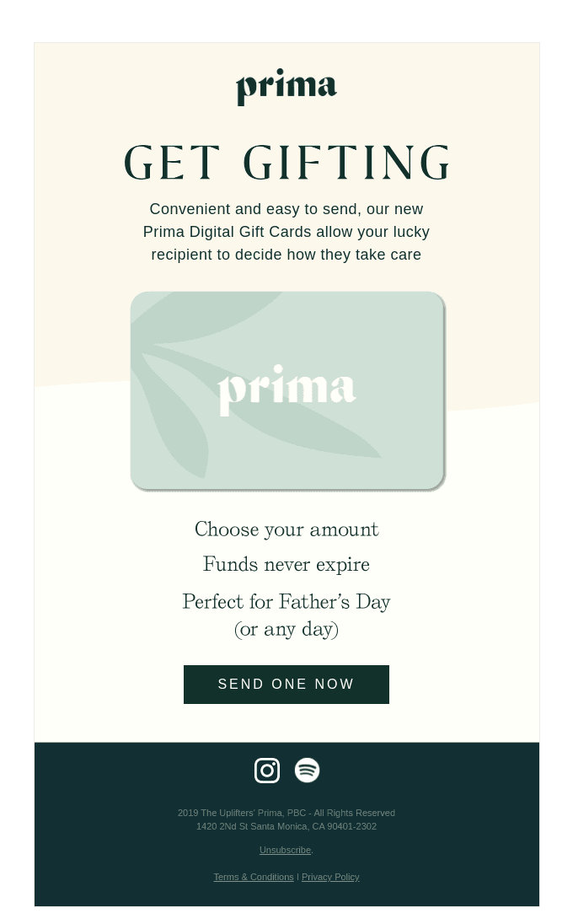Open the Terms & Conditions link

pyautogui.click(x=254, y=877)
